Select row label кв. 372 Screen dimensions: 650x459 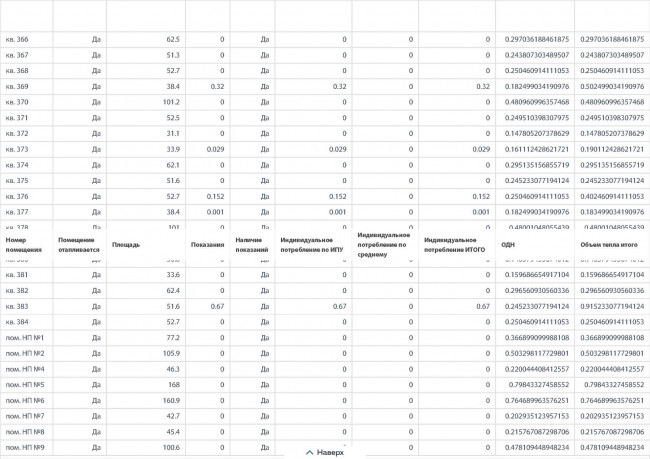coord(17,134)
